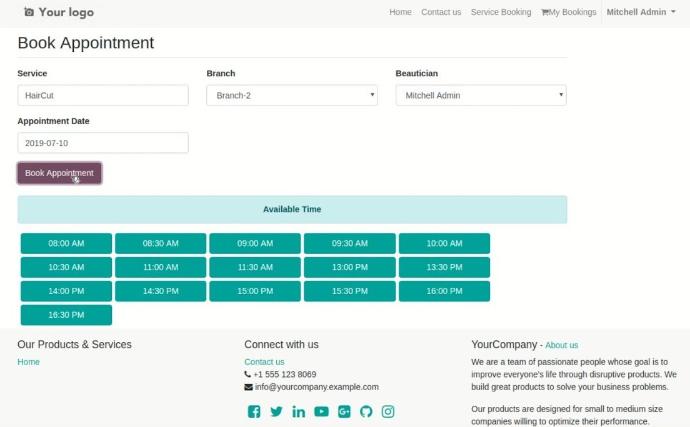Open the Instagram social icon

(x=388, y=412)
